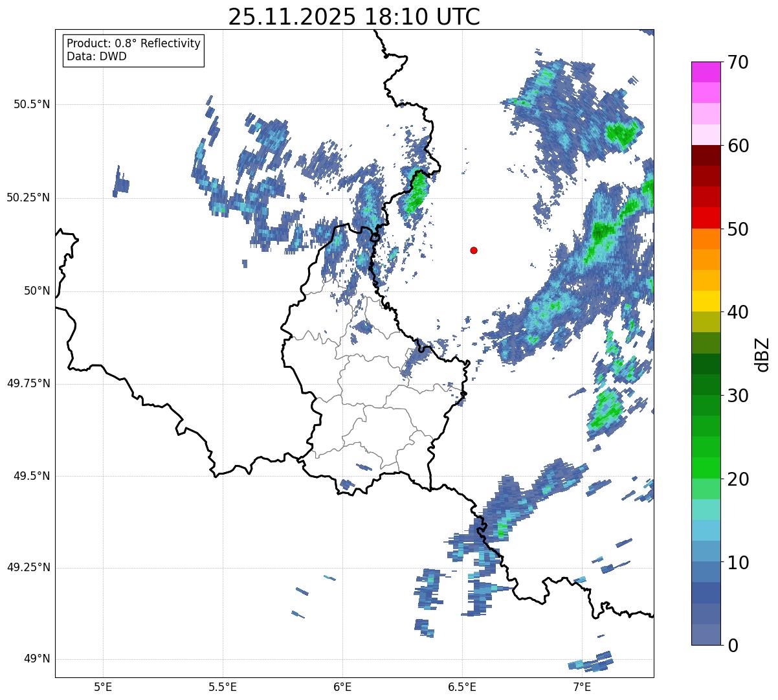Image resolution: width=778 pixels, height=700 pixels.
Task: Click the dBZ colorbar axis label
Action: coord(762,354)
